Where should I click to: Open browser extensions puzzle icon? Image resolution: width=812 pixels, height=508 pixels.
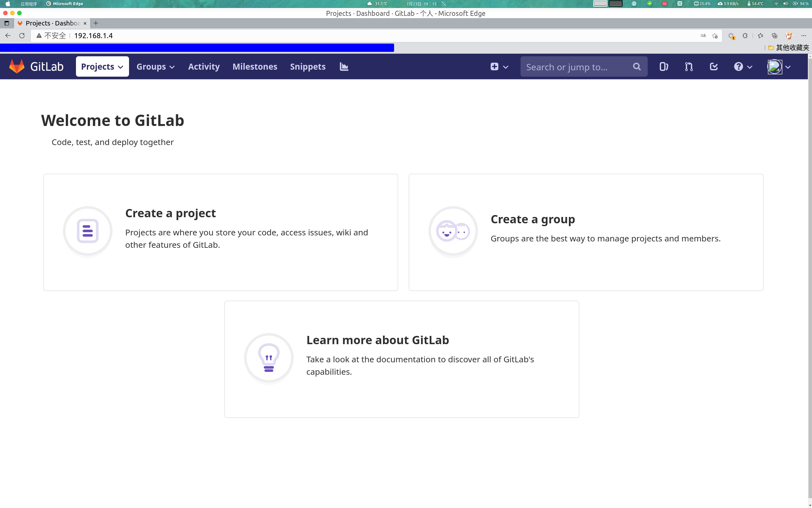coord(745,36)
